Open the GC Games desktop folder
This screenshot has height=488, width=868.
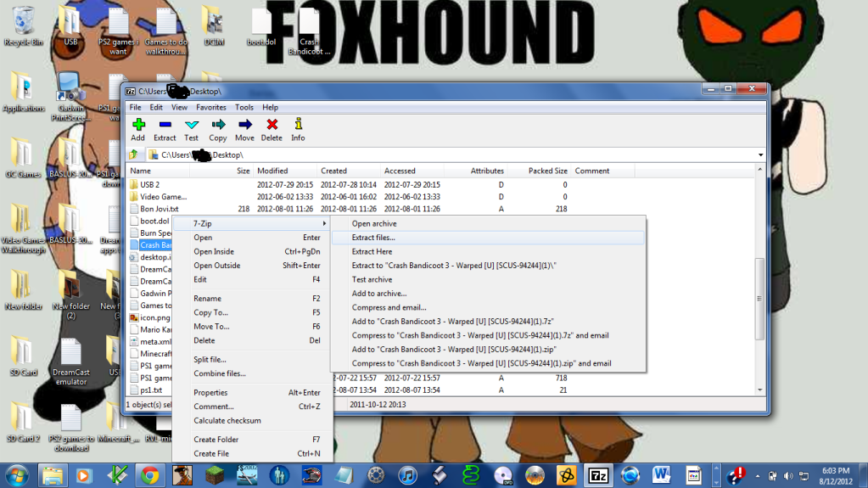pos(23,158)
